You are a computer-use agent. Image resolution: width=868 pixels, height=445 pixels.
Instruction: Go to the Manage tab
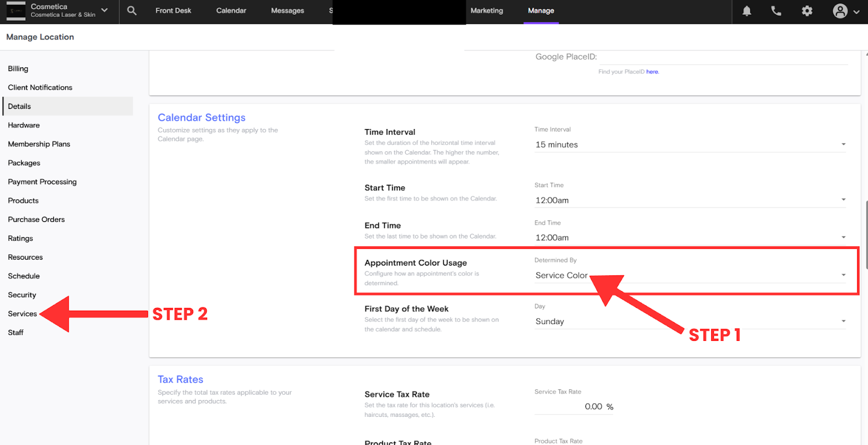541,11
